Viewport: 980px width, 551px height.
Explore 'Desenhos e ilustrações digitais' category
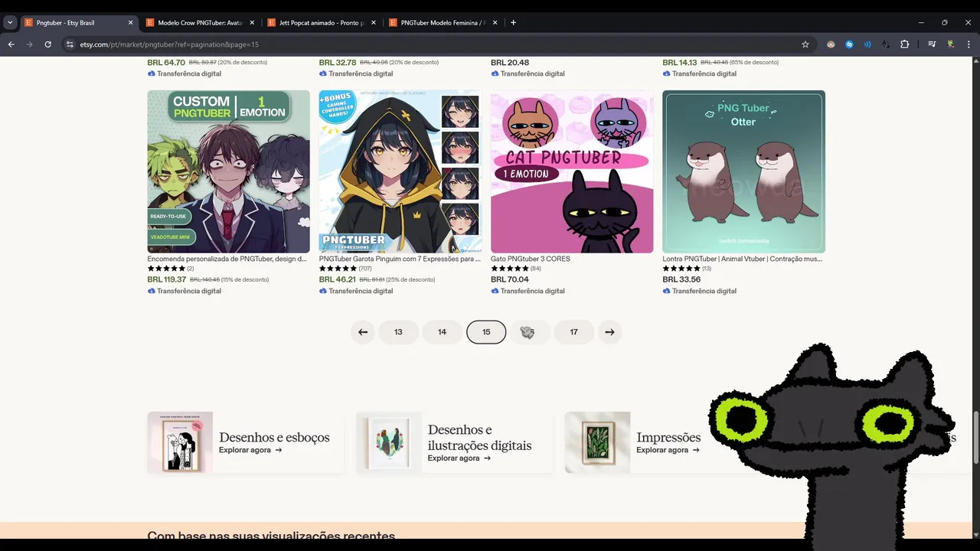455,442
